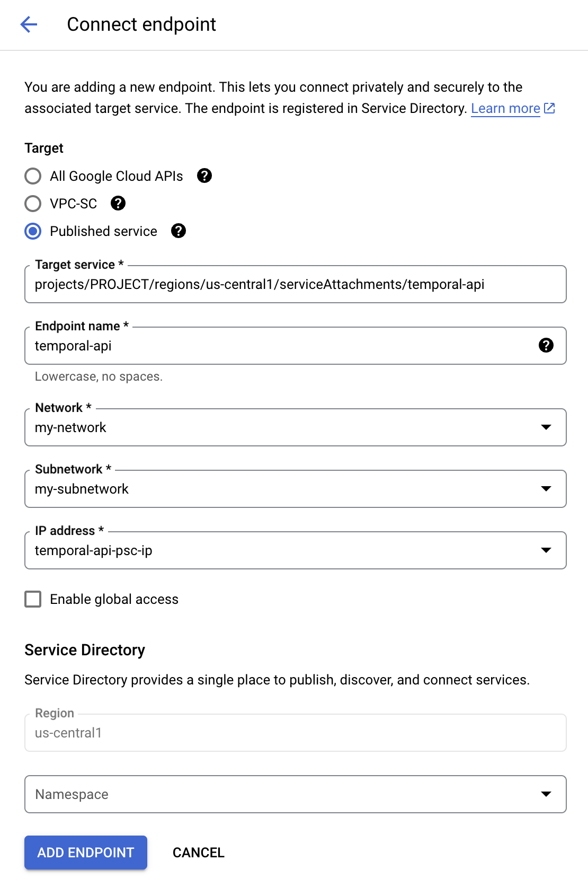The height and width of the screenshot is (896, 588).
Task: Expand the Network selection list
Action: [547, 427]
